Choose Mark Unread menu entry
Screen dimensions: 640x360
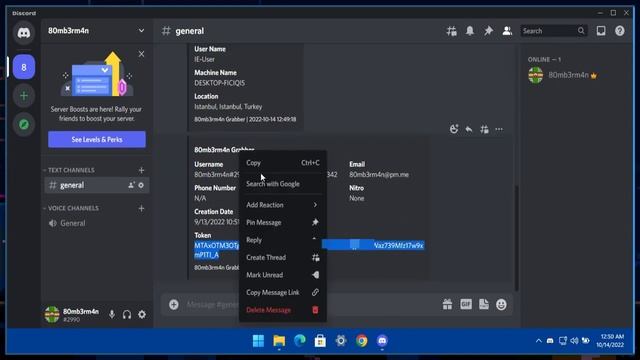[x=282, y=275]
